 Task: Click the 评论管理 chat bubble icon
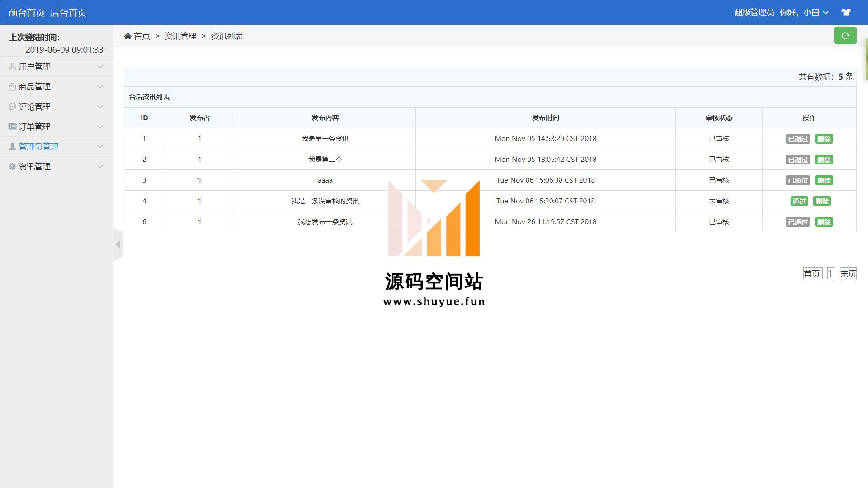(x=12, y=107)
